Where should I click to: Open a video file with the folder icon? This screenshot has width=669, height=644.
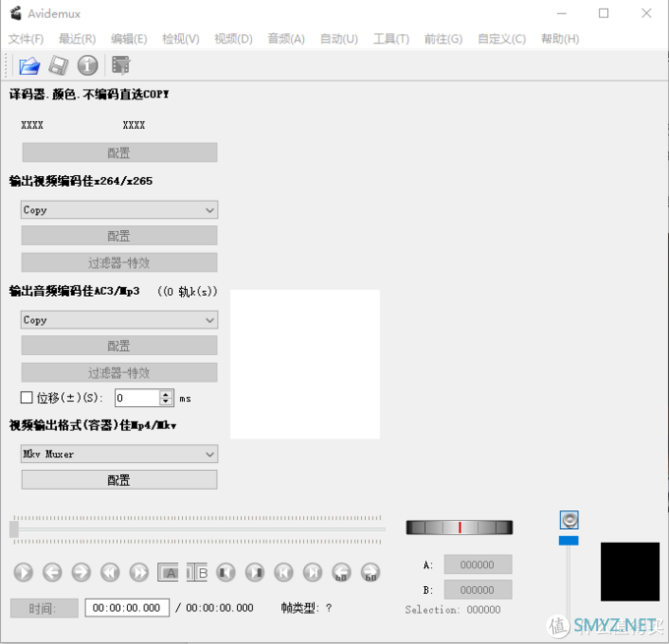pos(29,66)
